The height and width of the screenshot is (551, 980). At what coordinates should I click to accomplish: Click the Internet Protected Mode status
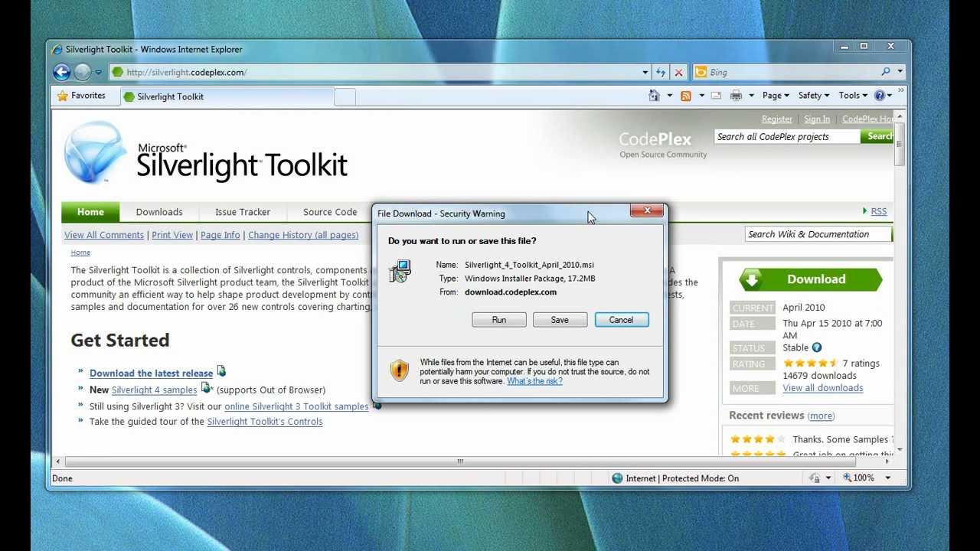coord(675,478)
